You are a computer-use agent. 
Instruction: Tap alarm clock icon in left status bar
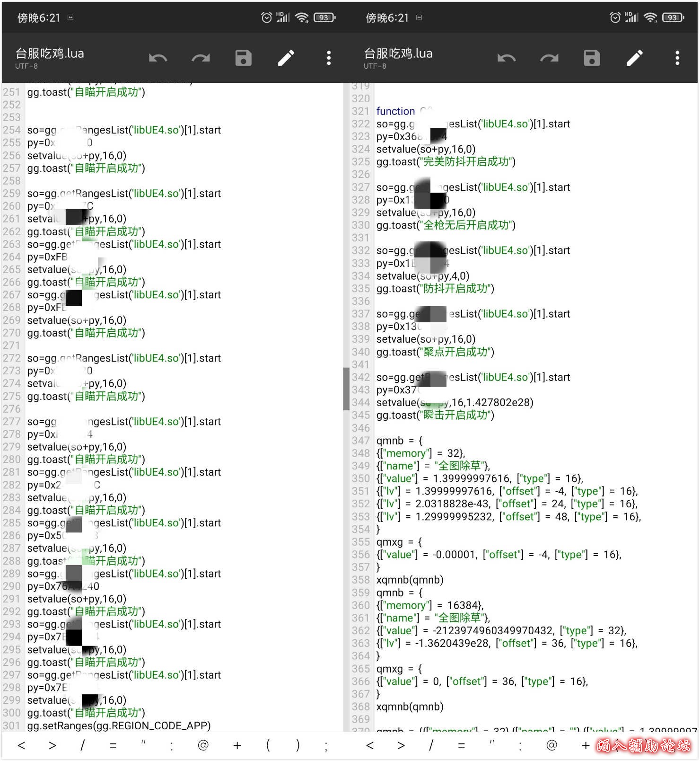[267, 18]
